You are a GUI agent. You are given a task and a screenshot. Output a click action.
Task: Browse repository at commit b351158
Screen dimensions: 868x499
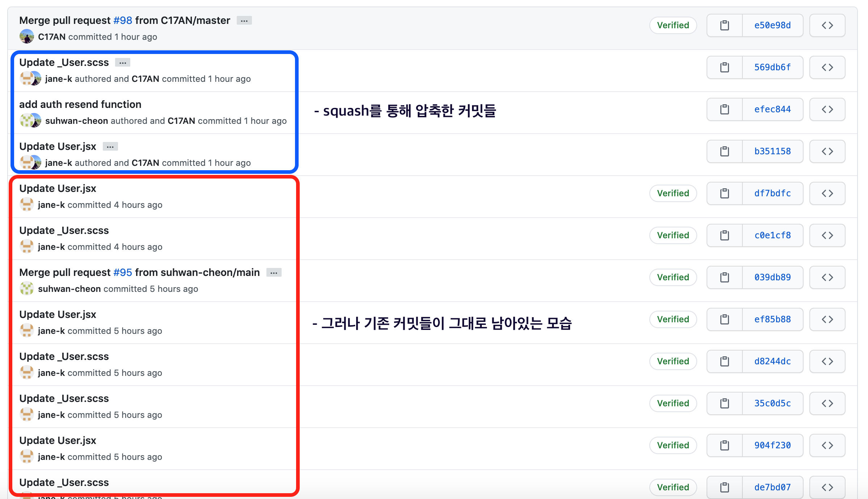click(827, 151)
